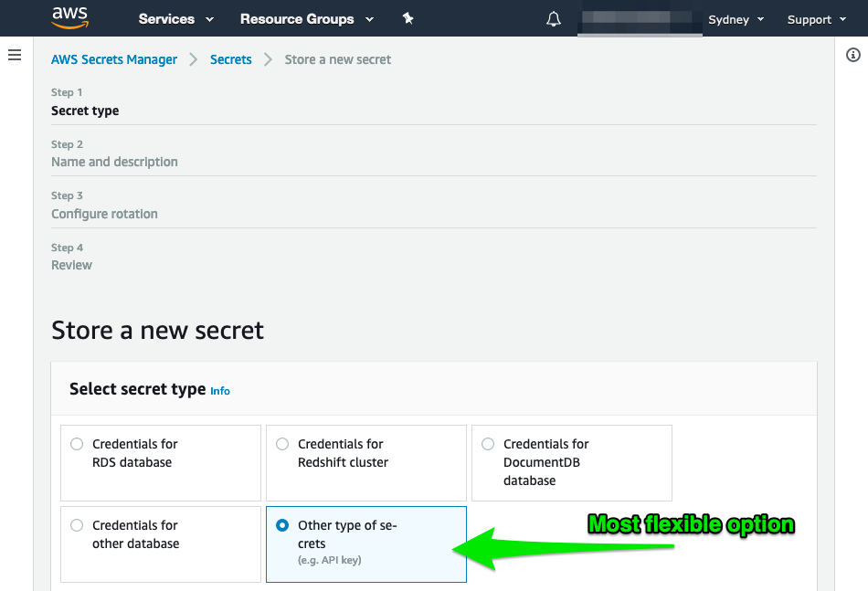Select Credentials for RDS database
The image size is (868, 591).
[161, 462]
